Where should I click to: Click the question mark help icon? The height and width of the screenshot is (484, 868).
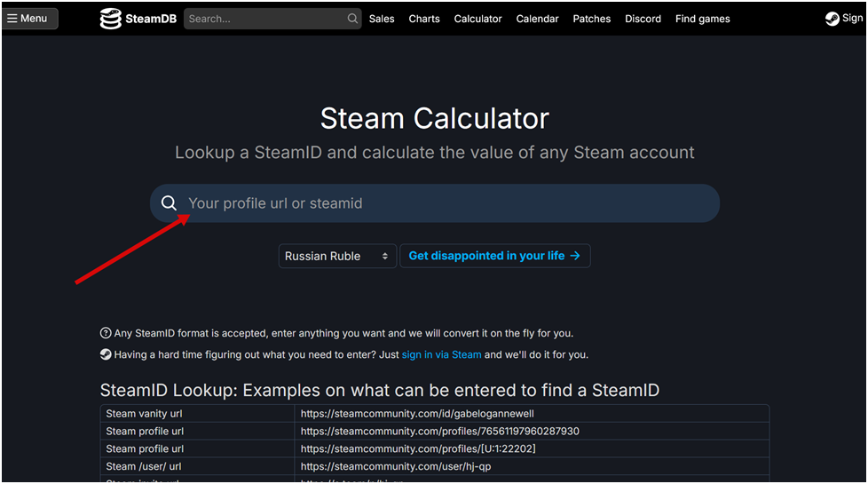pyautogui.click(x=106, y=334)
